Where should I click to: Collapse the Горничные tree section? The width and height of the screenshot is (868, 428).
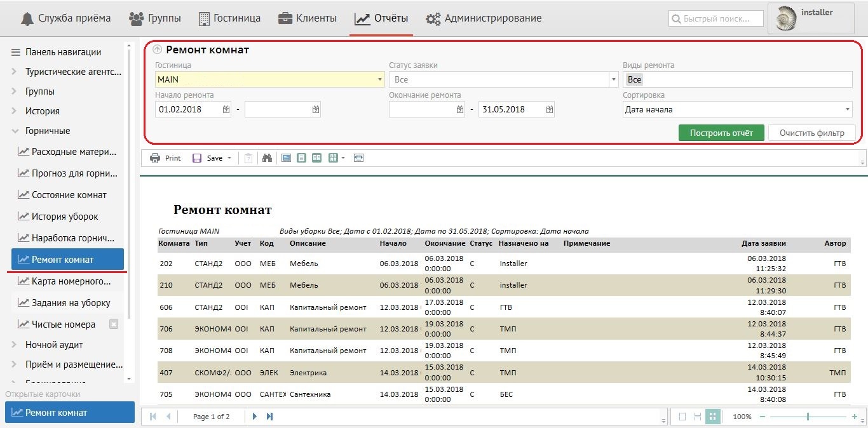(14, 131)
